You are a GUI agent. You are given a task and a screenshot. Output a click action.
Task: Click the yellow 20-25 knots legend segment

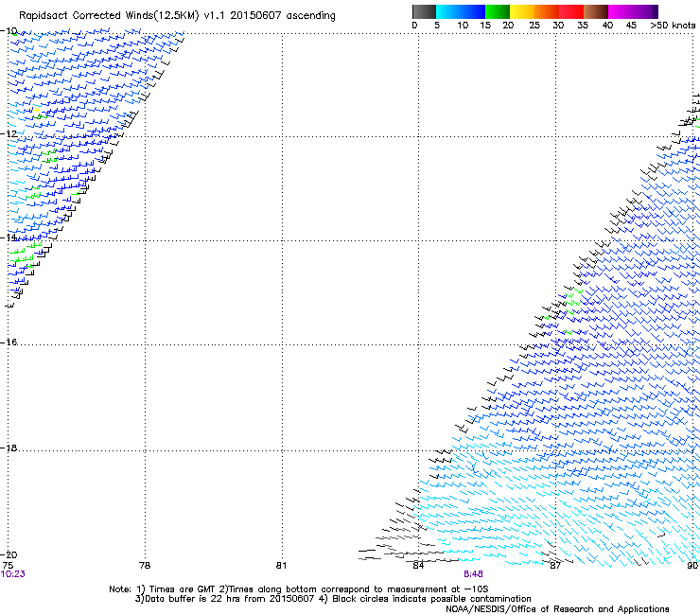pos(522,11)
